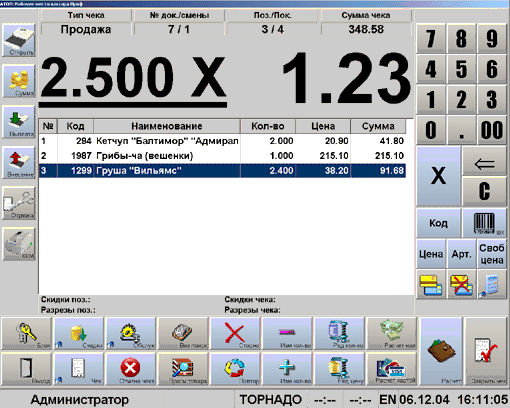510x408 pixels.
Task: Click the Цена column header in table
Action: pos(323,126)
